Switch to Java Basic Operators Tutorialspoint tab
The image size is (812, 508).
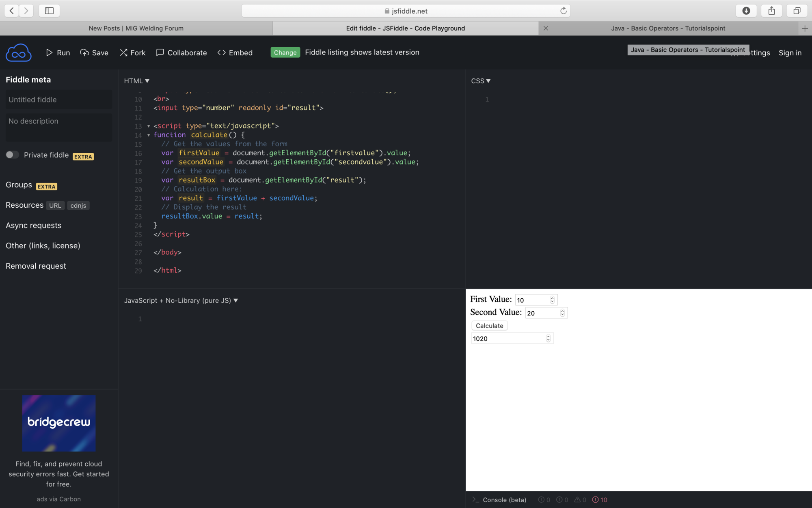coord(668,28)
